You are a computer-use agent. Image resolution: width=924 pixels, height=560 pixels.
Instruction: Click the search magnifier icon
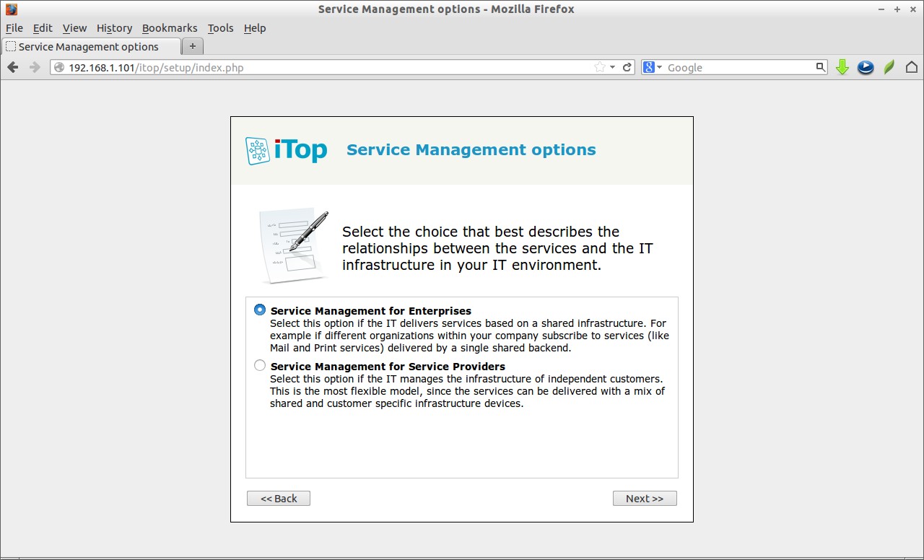pos(821,67)
